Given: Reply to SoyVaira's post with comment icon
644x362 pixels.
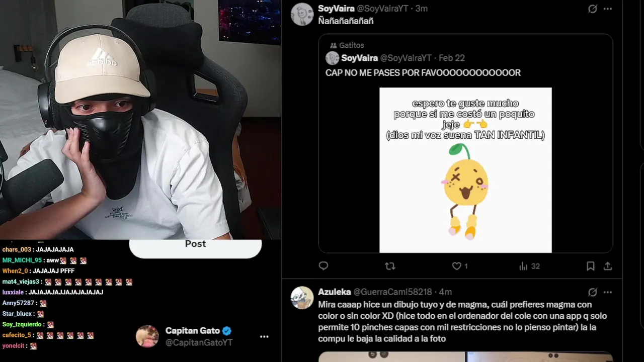Looking at the screenshot, I should coord(324,266).
